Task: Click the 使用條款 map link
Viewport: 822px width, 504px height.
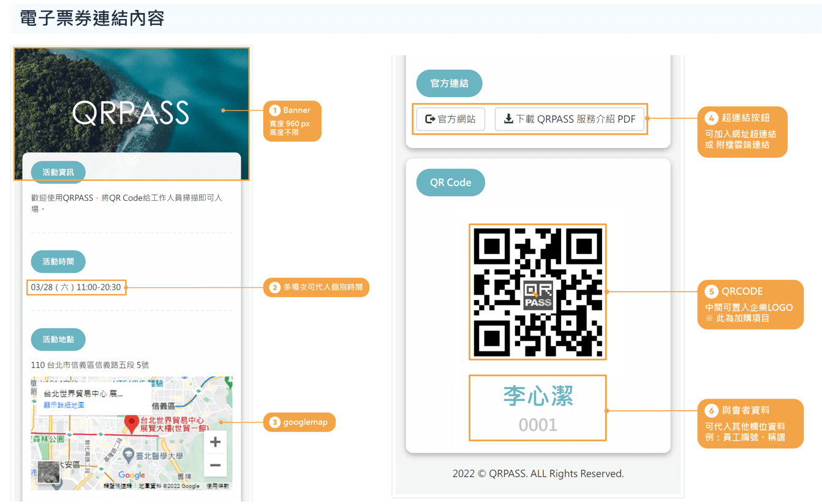Action: click(x=217, y=486)
